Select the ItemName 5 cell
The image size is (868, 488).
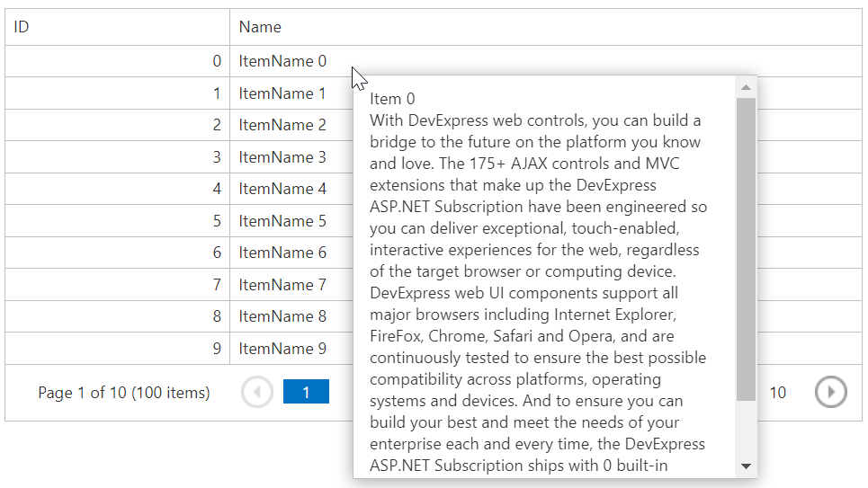click(291, 221)
